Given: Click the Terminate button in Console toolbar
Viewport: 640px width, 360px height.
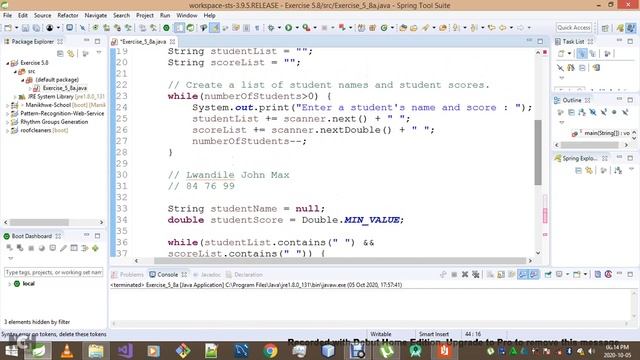Looking at the screenshot, I should pyautogui.click(x=454, y=275).
